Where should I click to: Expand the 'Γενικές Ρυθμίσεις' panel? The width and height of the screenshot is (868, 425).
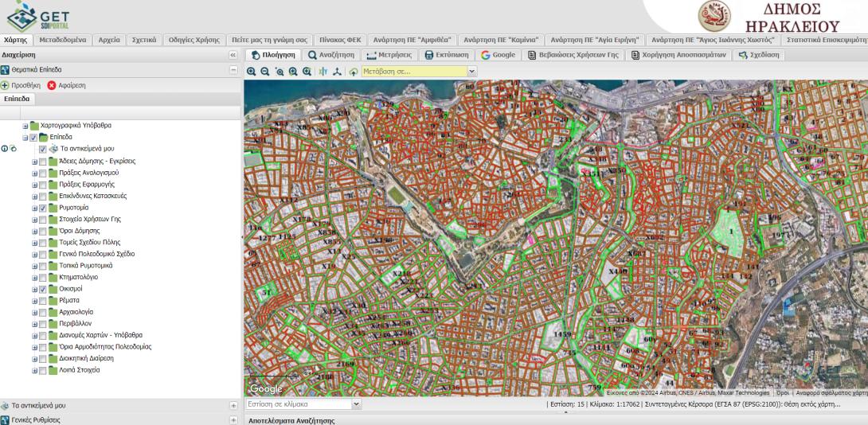[x=233, y=419]
